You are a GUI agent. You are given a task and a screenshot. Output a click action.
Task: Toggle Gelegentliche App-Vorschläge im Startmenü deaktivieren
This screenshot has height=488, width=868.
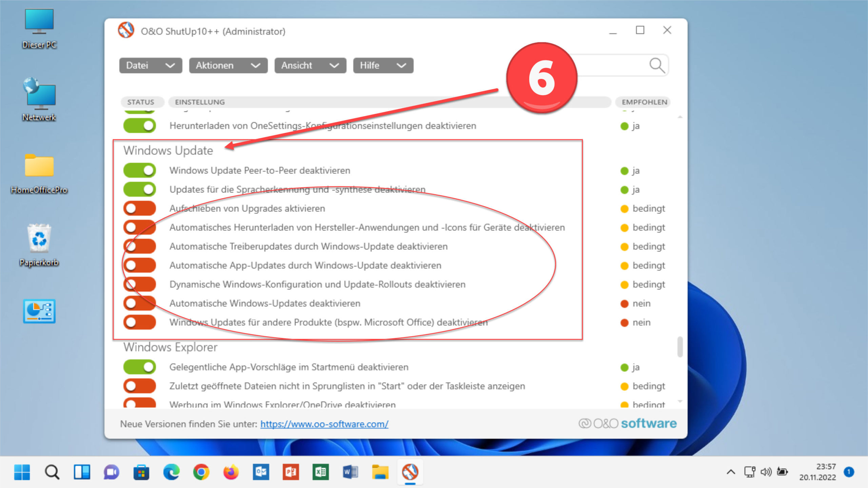pyautogui.click(x=139, y=367)
